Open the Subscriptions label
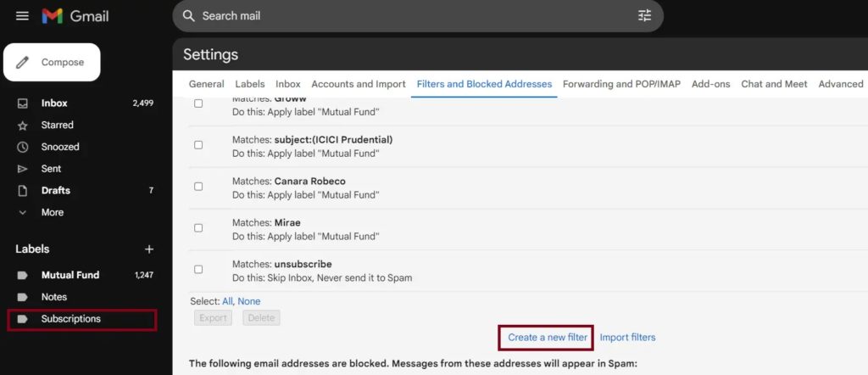868x375 pixels. [x=70, y=319]
